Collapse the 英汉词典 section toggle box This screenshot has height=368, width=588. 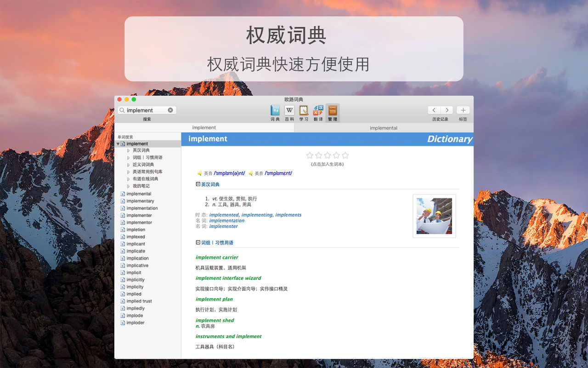[x=198, y=184]
